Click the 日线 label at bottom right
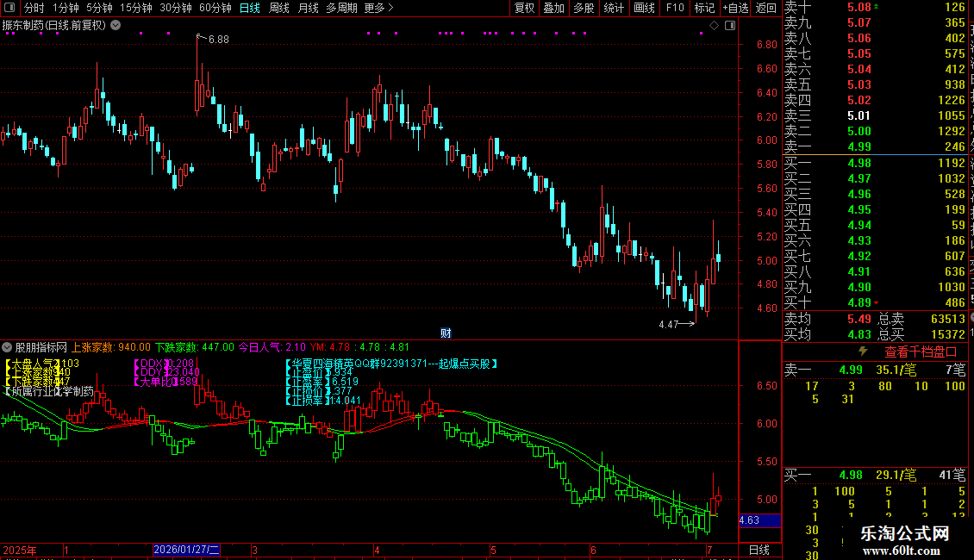Viewport: 974px width, 560px height. coord(759,550)
